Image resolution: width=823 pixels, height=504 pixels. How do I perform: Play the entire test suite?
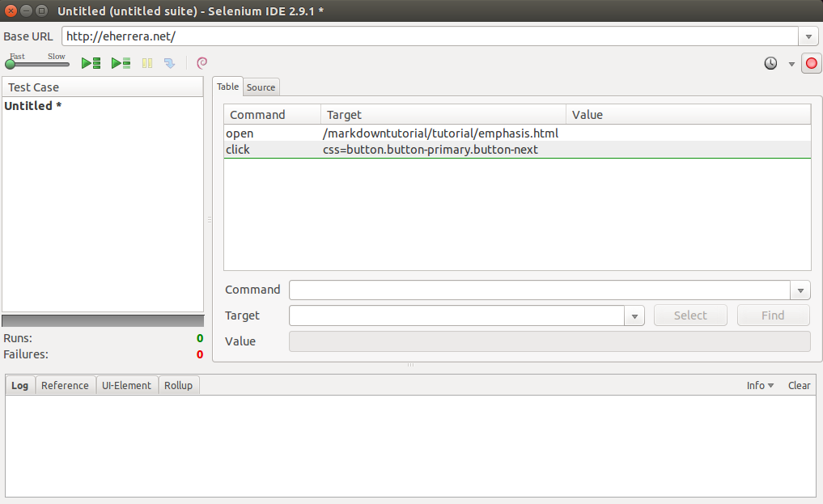pyautogui.click(x=91, y=63)
